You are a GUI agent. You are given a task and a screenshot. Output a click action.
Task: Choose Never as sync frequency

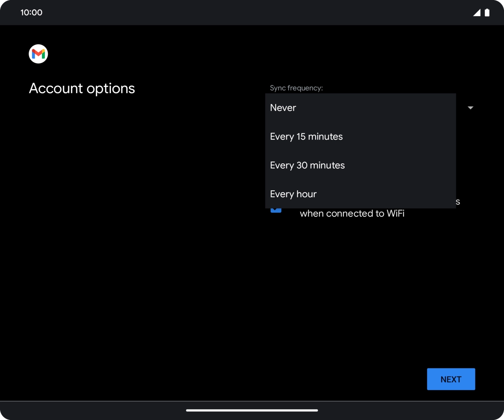[283, 108]
